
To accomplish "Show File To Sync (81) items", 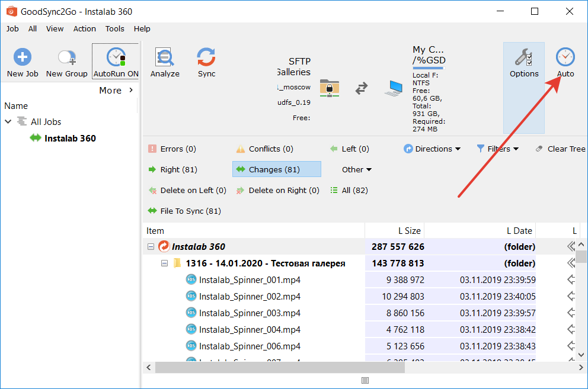I will point(184,211).
